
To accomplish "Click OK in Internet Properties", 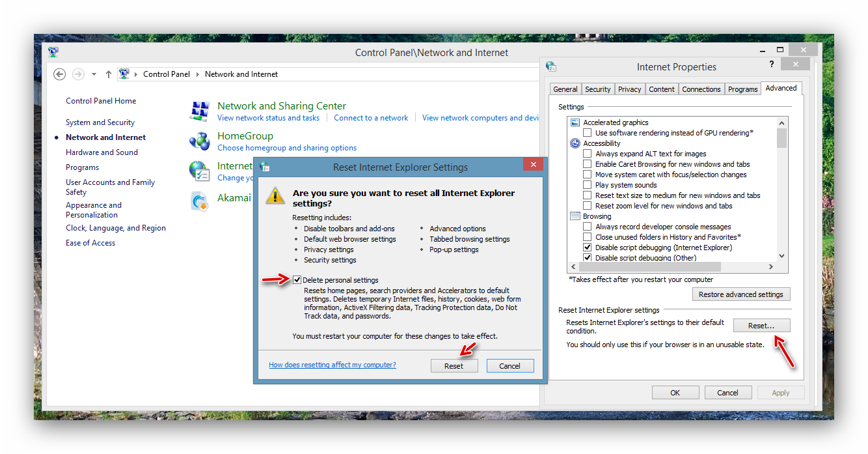I will pyautogui.click(x=675, y=393).
